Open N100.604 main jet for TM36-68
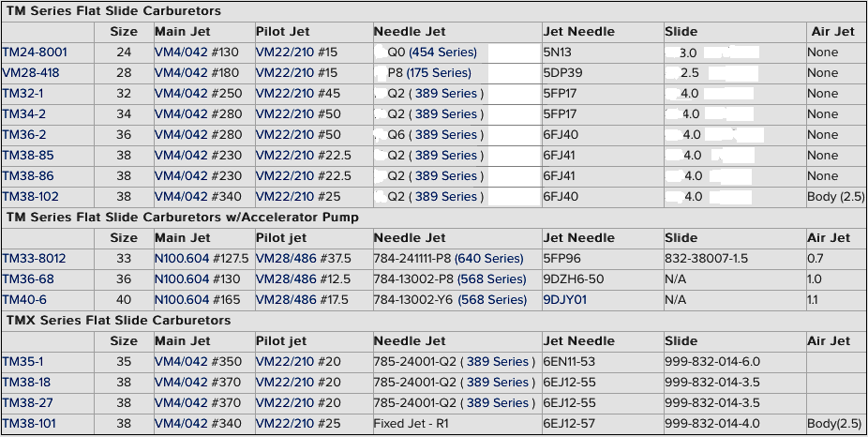Viewport: 868px width, 437px height. [x=182, y=279]
